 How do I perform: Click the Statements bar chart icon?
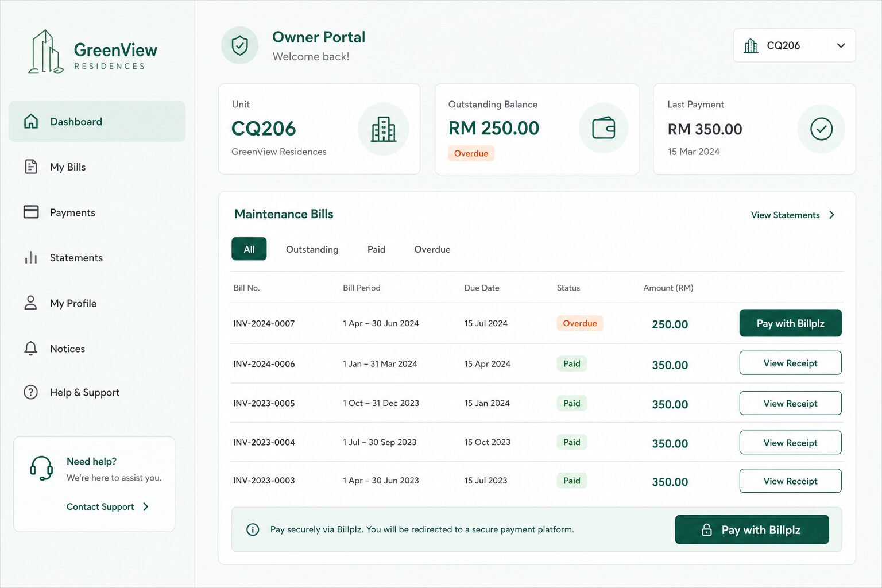click(x=31, y=257)
